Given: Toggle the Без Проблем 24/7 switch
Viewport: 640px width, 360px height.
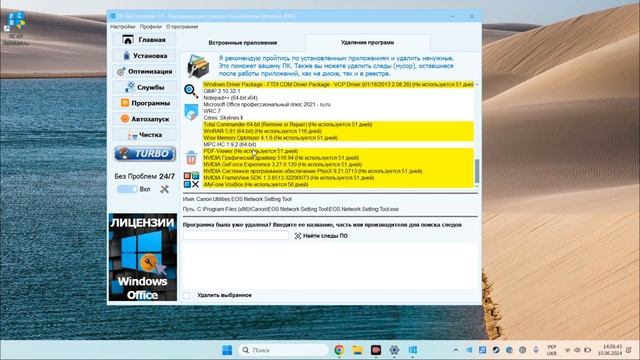Looking at the screenshot, I should click(127, 189).
